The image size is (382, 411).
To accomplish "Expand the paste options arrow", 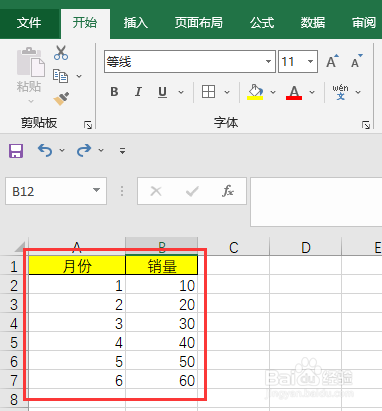I will 31,101.
